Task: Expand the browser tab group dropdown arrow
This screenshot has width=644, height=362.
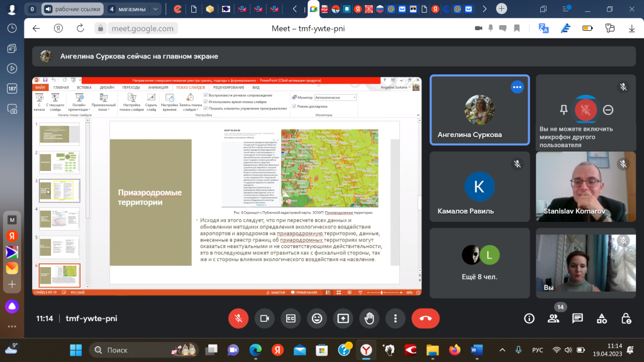Action: 155,9
